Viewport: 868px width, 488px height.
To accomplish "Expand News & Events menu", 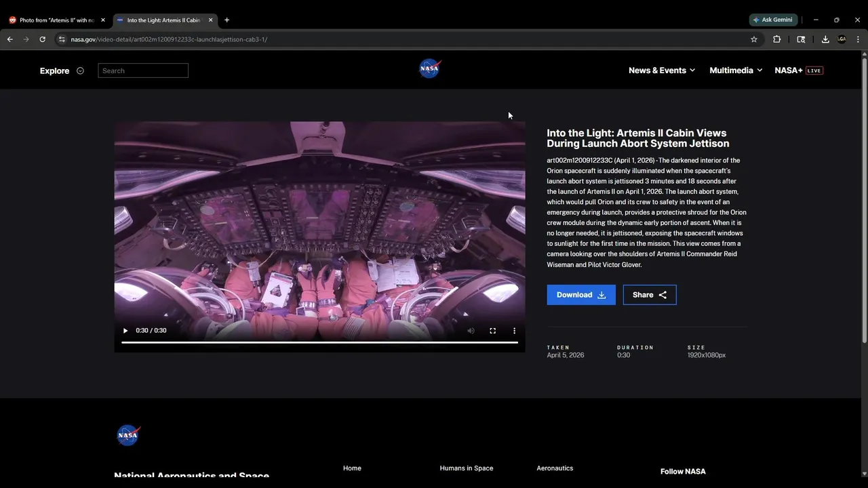I will coord(662,70).
